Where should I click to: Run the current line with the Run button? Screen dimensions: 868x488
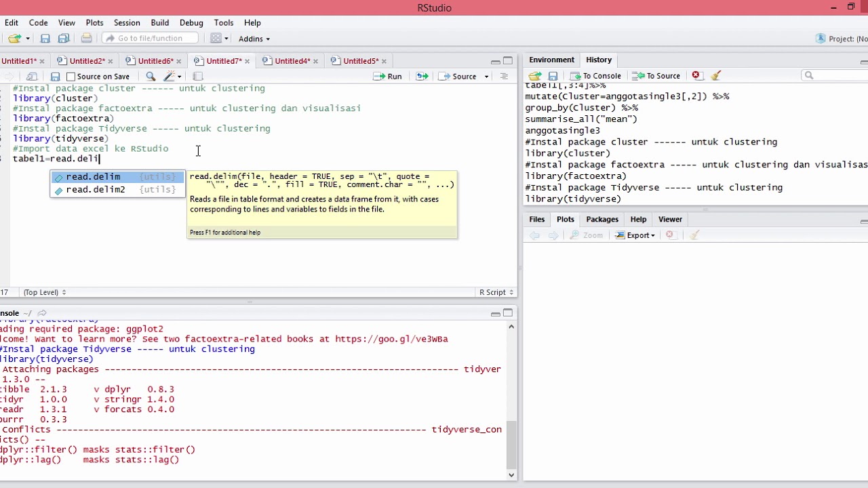[x=387, y=77]
